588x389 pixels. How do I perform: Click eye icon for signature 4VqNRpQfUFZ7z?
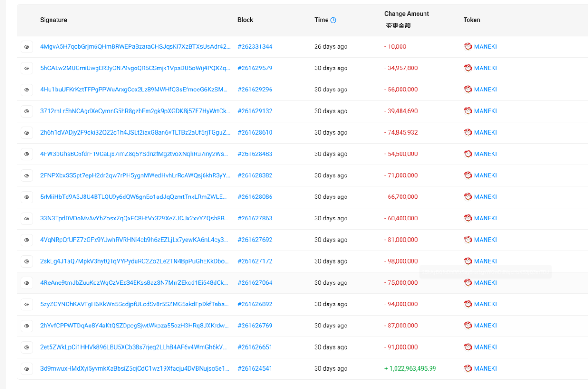(27, 240)
